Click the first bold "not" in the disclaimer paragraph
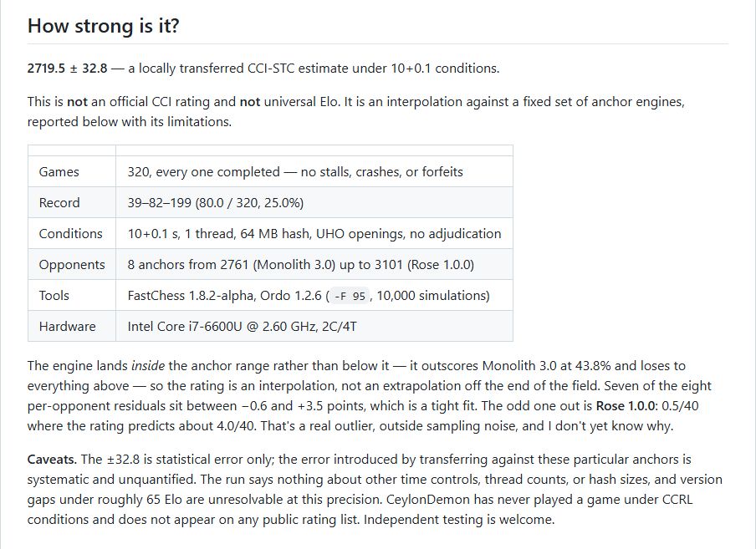This screenshot has width=756, height=549. [77, 102]
